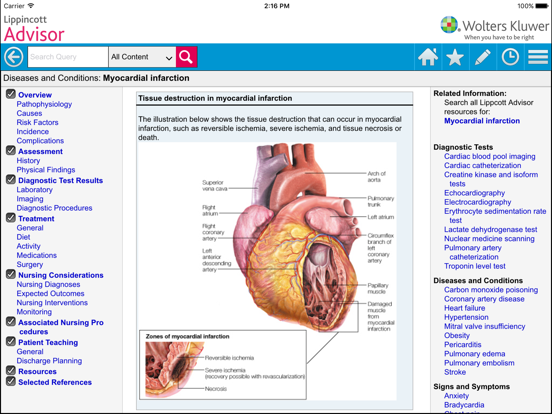Open the hamburger menu icon

(538, 57)
